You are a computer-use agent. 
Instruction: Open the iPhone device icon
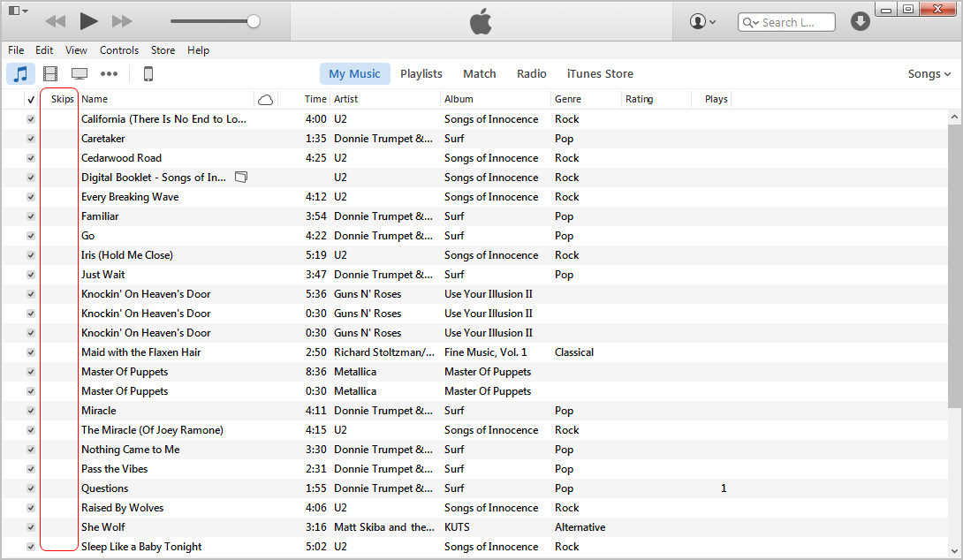[x=148, y=73]
